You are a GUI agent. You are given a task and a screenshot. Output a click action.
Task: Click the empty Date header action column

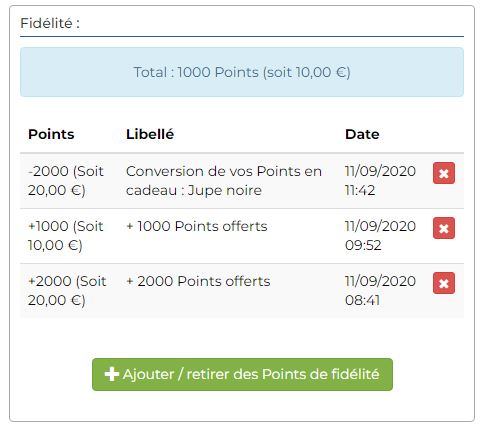[444, 134]
